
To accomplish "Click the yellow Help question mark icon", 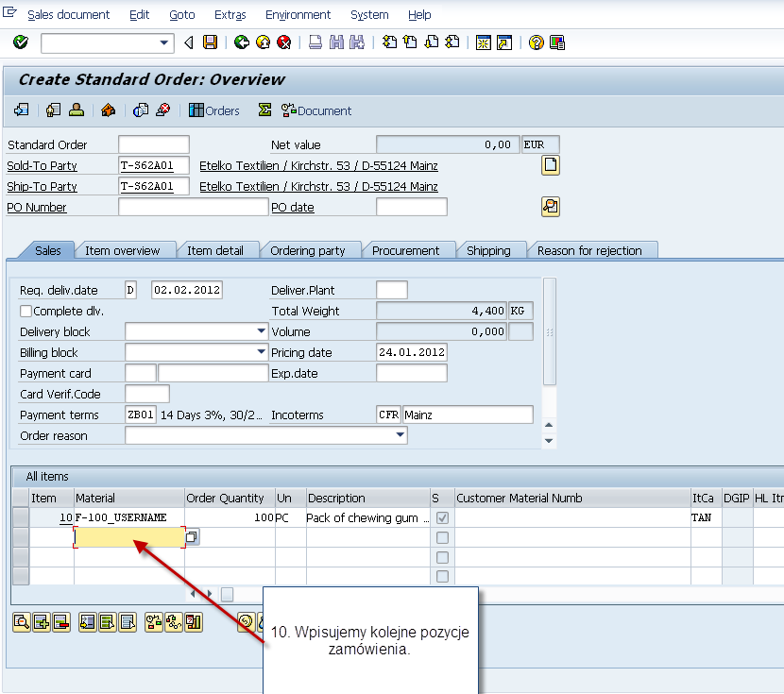I will coord(536,43).
